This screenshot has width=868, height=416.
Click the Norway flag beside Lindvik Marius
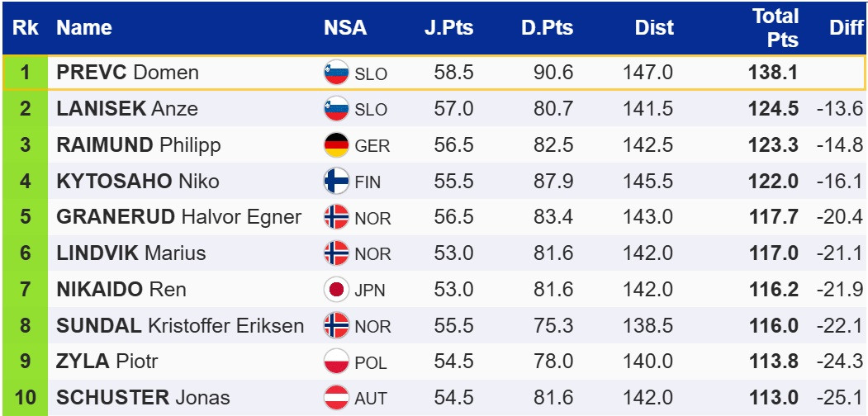336,253
